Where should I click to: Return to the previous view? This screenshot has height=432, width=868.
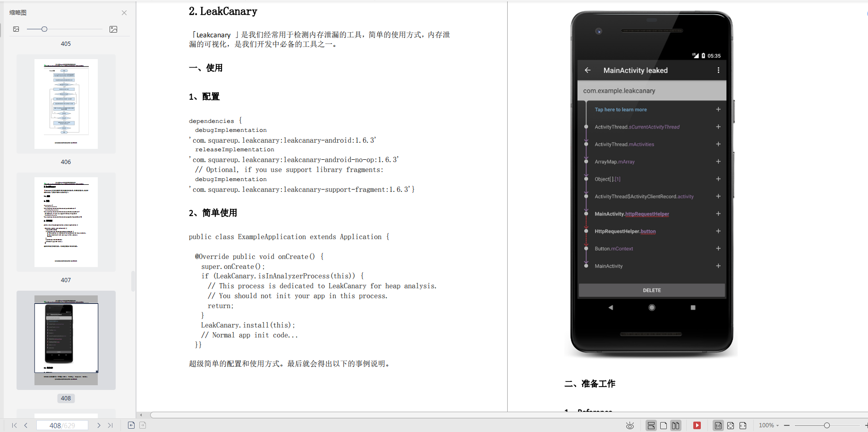coord(131,425)
